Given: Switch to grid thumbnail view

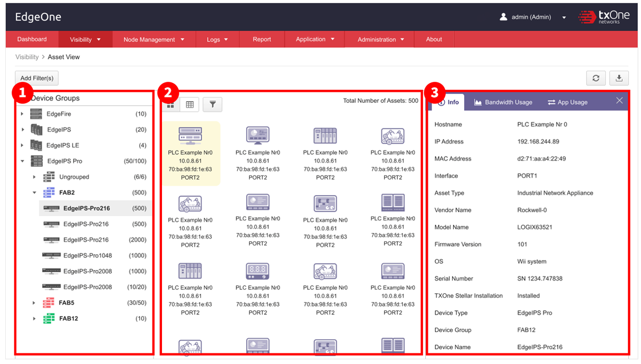Looking at the screenshot, I should (x=170, y=104).
